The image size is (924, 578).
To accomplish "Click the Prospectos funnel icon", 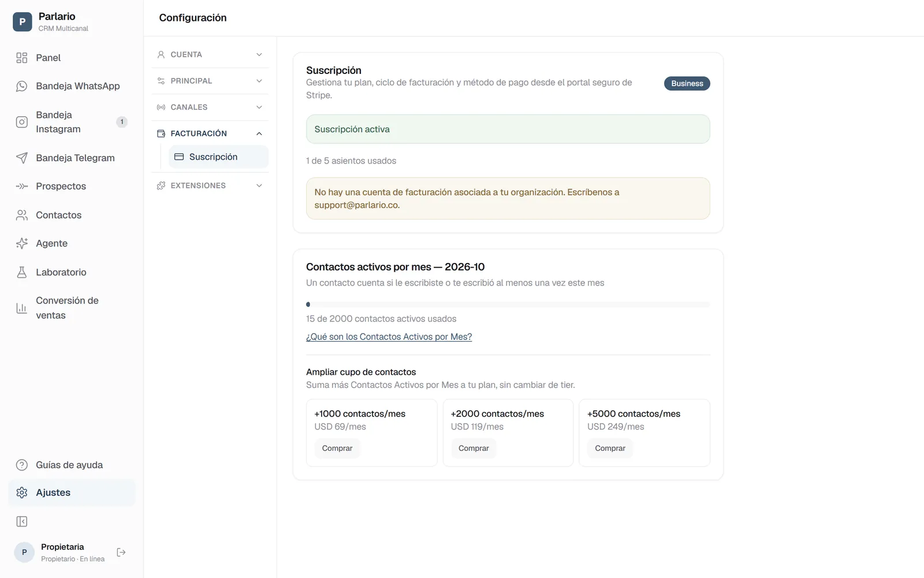I will 22,186.
